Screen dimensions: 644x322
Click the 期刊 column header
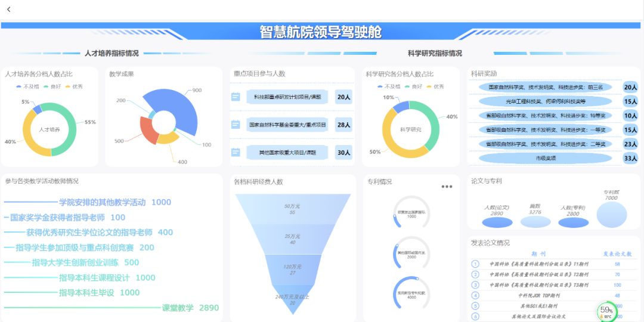538,254
